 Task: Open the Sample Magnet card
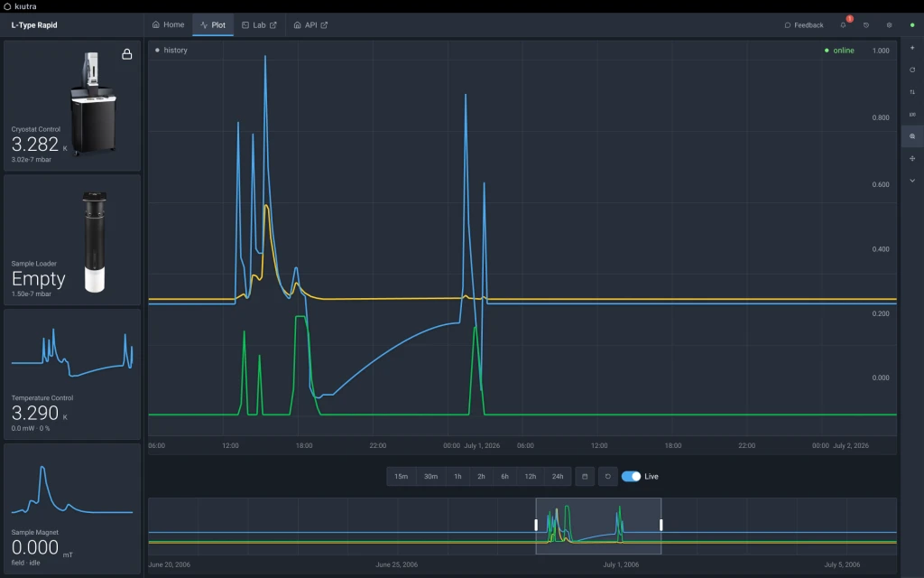coord(72,509)
